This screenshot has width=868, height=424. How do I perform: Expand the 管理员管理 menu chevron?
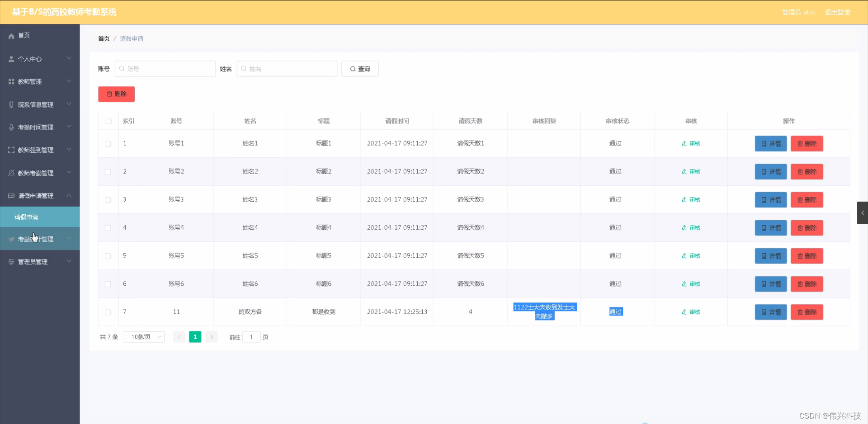click(69, 261)
